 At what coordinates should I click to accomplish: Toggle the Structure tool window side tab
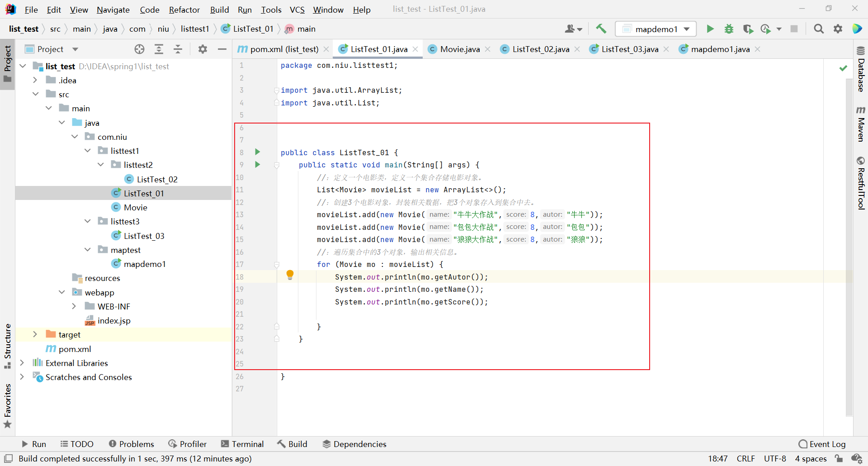point(7,346)
